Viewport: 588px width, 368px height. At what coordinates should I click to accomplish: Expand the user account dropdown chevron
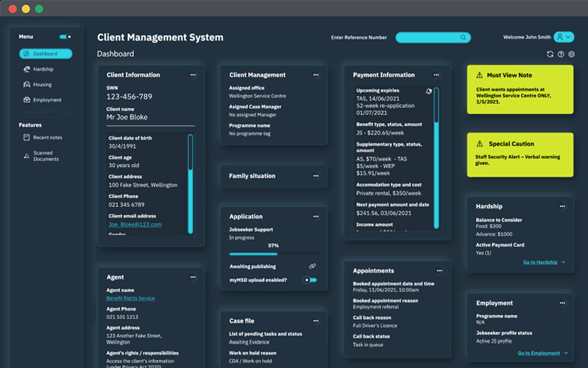pyautogui.click(x=568, y=37)
